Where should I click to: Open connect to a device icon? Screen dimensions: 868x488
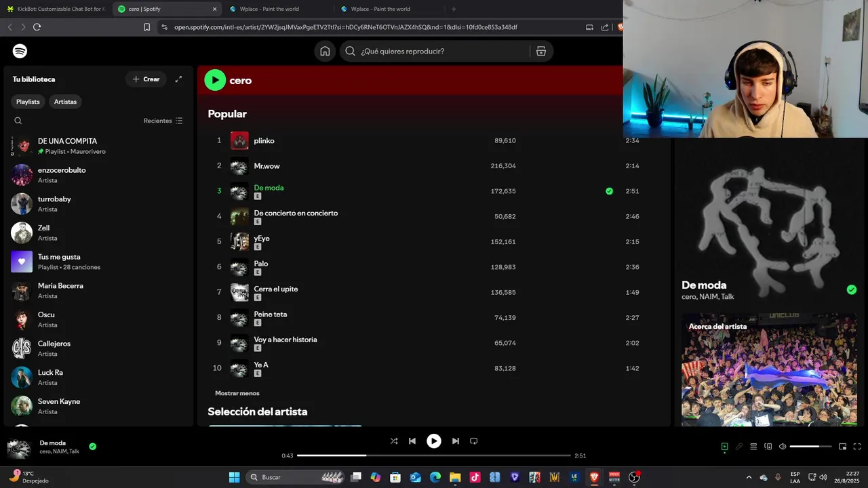[768, 447]
